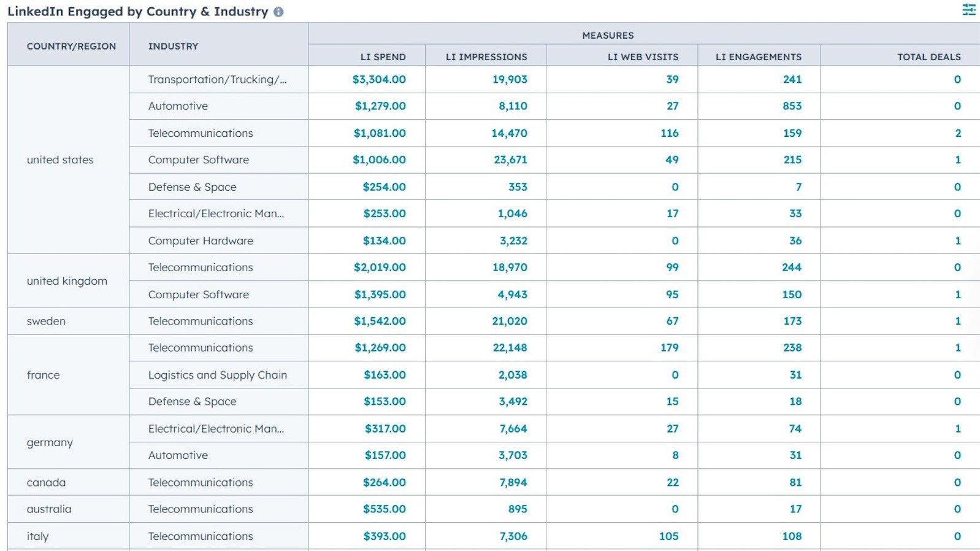
Task: Click the LI Impressions column header
Action: pos(486,56)
